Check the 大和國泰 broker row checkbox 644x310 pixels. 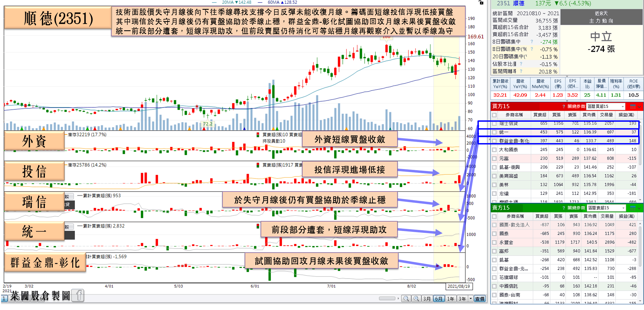pyautogui.click(x=494, y=150)
